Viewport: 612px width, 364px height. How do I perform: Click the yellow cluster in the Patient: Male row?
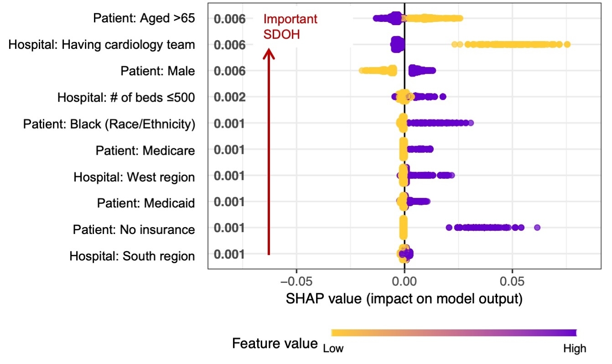click(379, 71)
